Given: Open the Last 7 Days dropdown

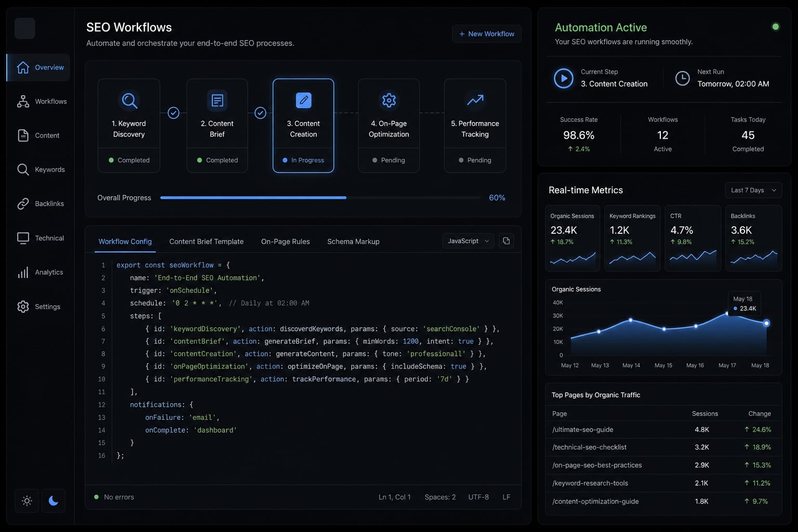Looking at the screenshot, I should pyautogui.click(x=753, y=190).
